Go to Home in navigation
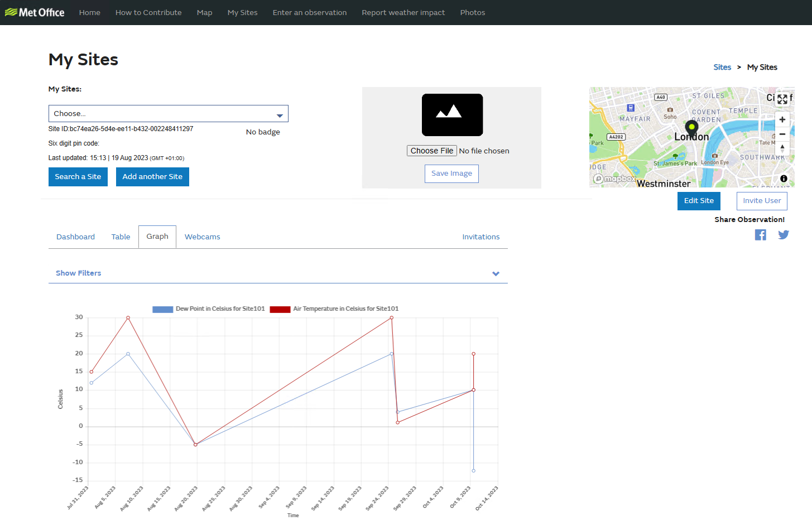 point(90,12)
